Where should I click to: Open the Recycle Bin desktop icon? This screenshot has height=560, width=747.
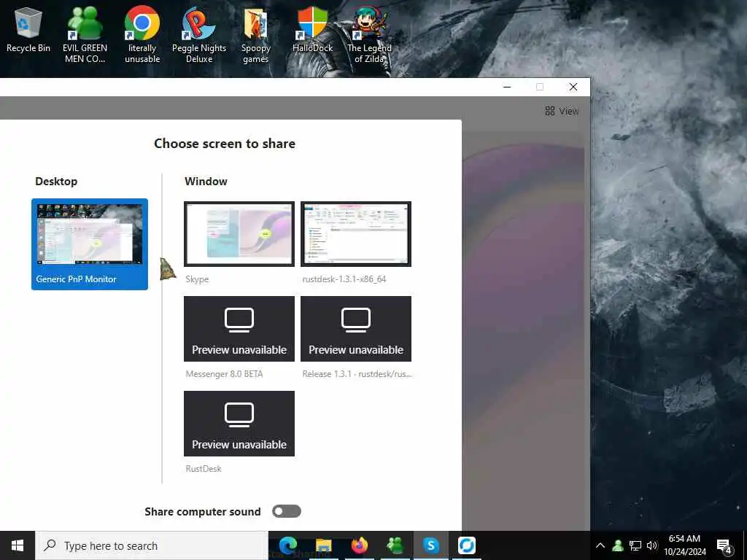pos(28,28)
